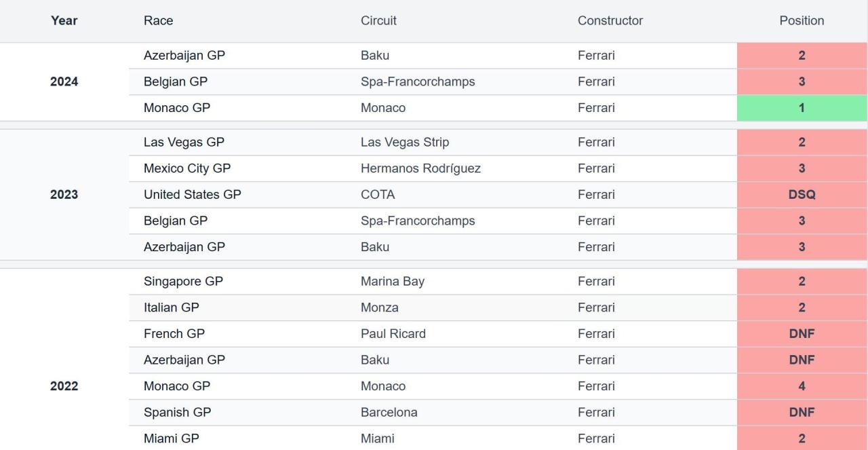The image size is (868, 450).
Task: Click the Miami GP race cell
Action: tap(171, 438)
